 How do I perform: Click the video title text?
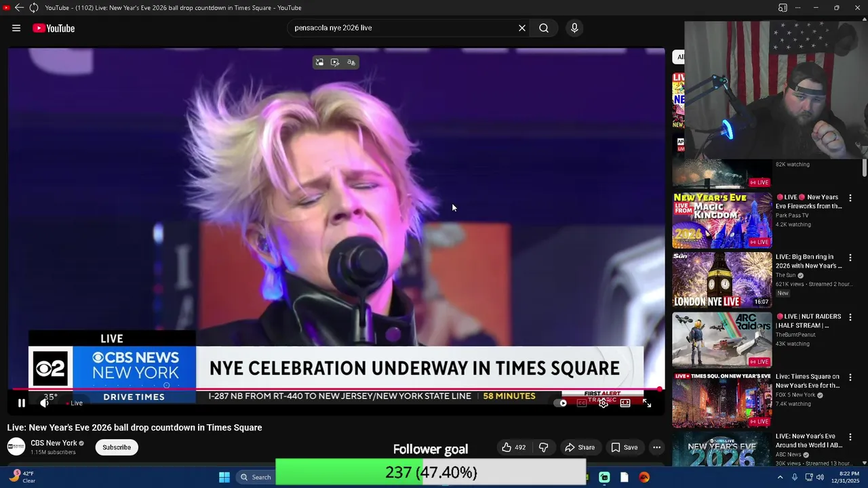tap(134, 428)
